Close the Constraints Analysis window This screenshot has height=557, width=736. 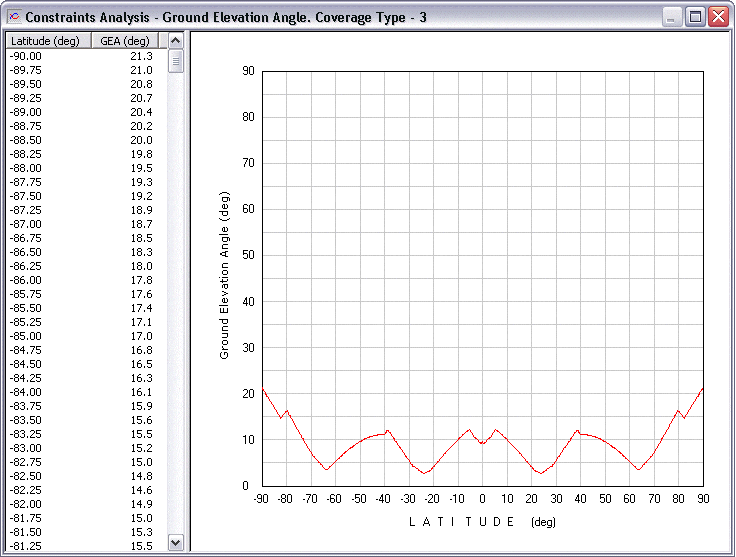coord(718,17)
